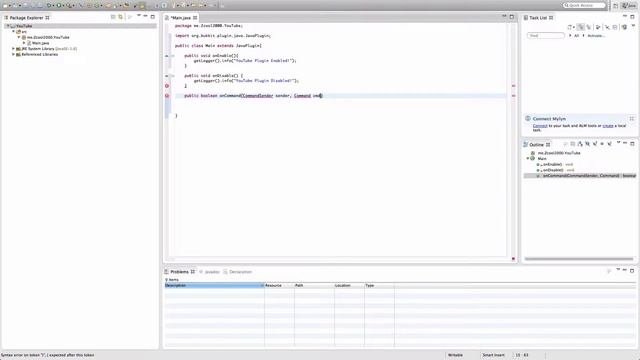Viewport: 640px width, 360px height.
Task: Select the Task List tab
Action: tap(538, 18)
